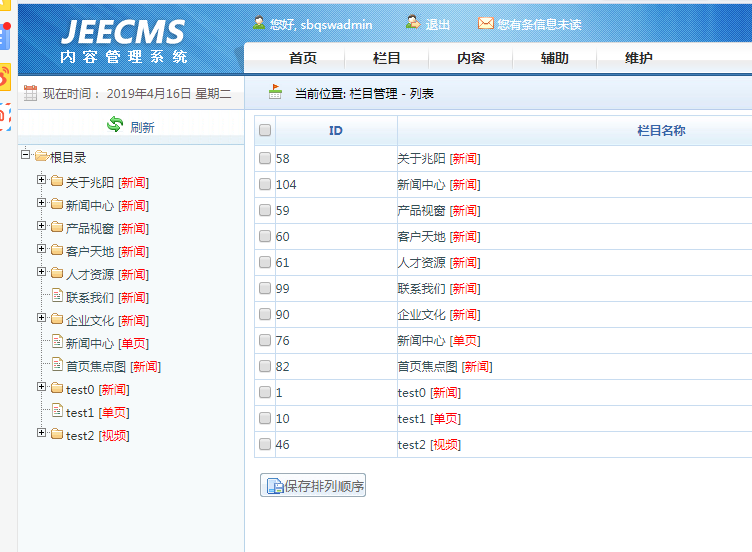Click the 退出 logout link
752x552 pixels.
(x=437, y=24)
